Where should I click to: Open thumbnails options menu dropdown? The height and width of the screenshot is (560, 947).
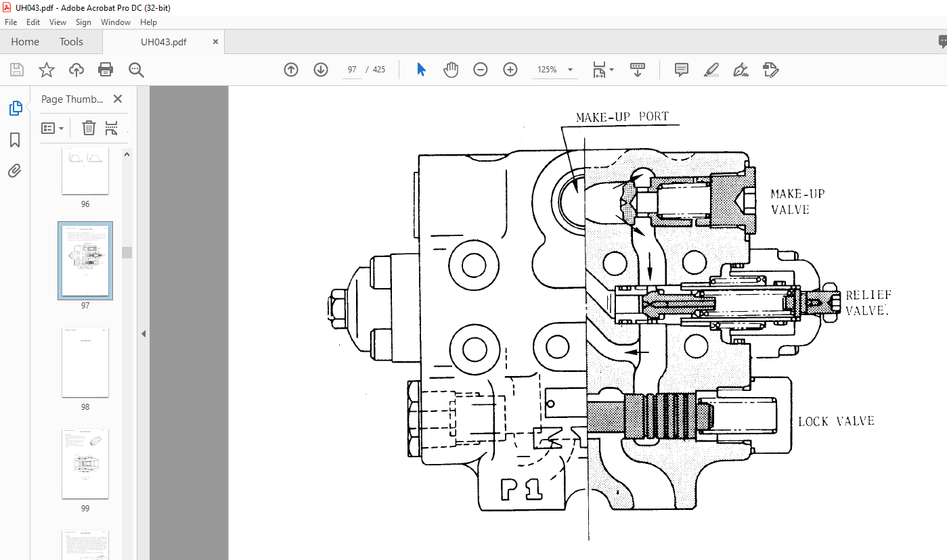coord(53,128)
